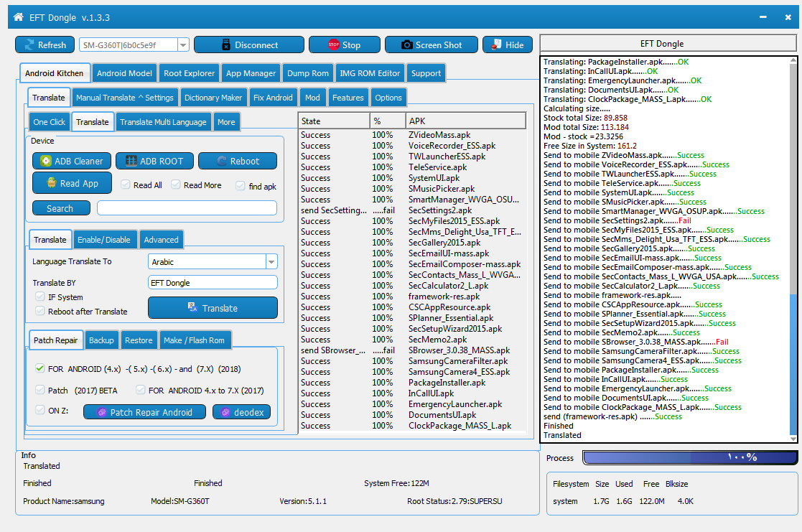Screen dimensions: 802x532
Task: Check FOR ANDROID 4.x to 7.X (2017)
Action: click(x=140, y=390)
